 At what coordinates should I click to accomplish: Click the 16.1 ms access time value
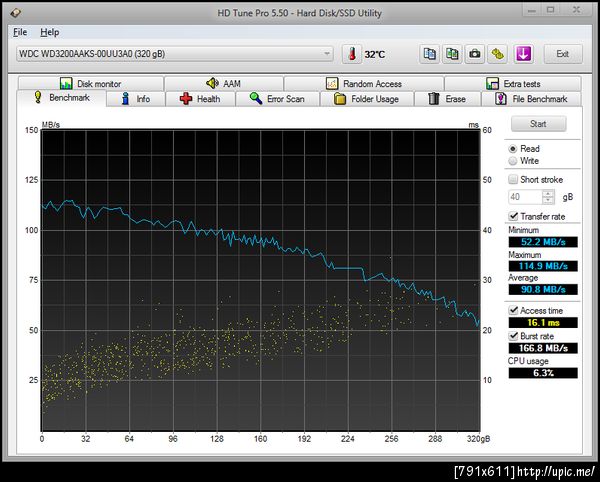coord(543,322)
